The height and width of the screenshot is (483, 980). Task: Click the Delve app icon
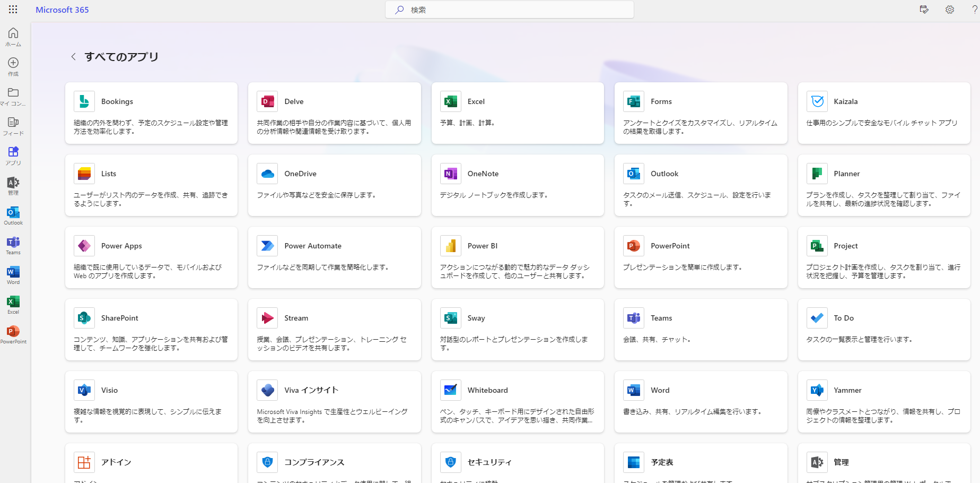tap(267, 101)
